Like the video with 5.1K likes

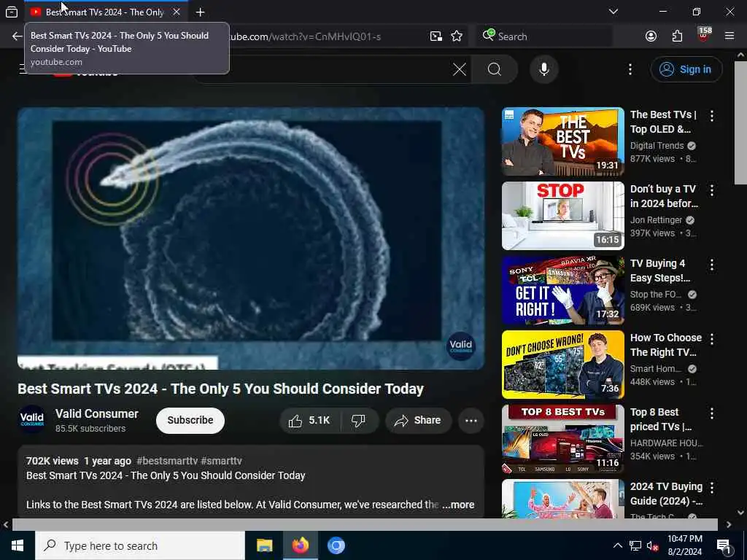309,421
